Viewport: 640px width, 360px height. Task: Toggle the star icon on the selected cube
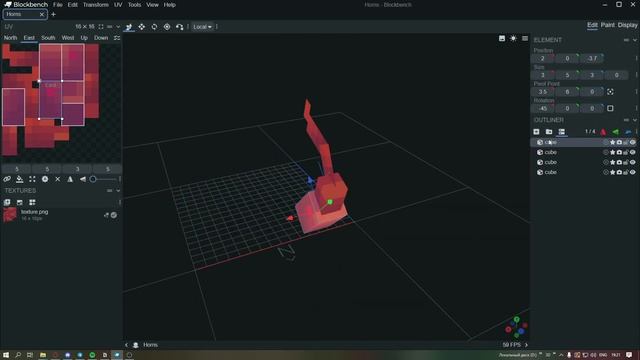click(613, 142)
